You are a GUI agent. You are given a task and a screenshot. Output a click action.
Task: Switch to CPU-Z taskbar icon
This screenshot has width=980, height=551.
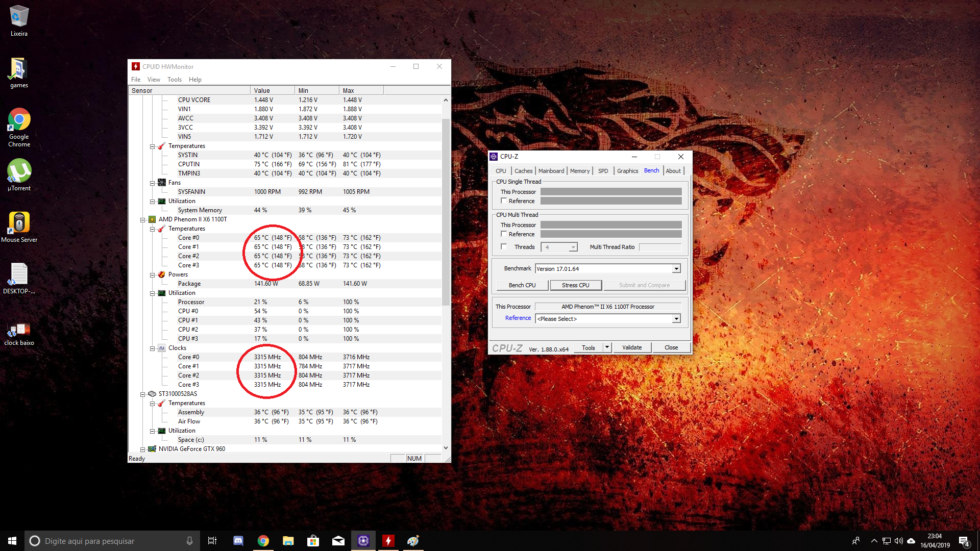(x=363, y=541)
